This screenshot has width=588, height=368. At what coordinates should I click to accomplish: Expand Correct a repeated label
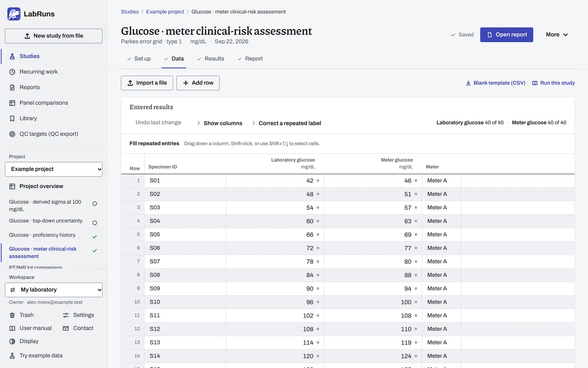(x=286, y=123)
